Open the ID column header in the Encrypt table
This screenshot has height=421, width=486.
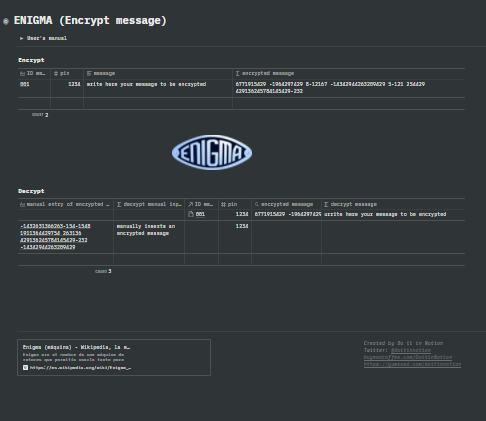point(34,73)
